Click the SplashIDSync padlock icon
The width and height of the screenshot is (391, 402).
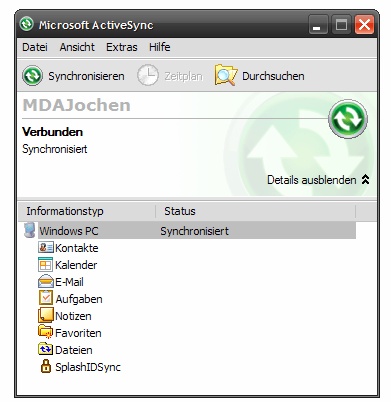46,366
